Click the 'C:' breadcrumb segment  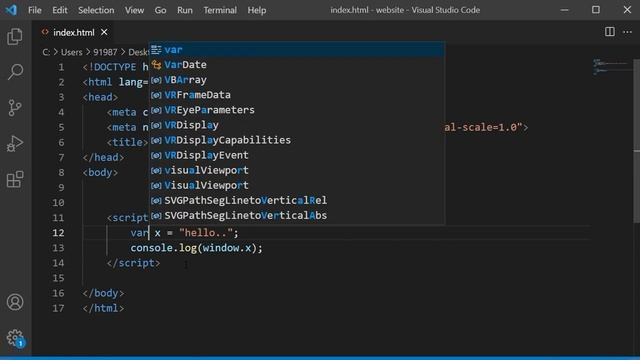point(46,52)
